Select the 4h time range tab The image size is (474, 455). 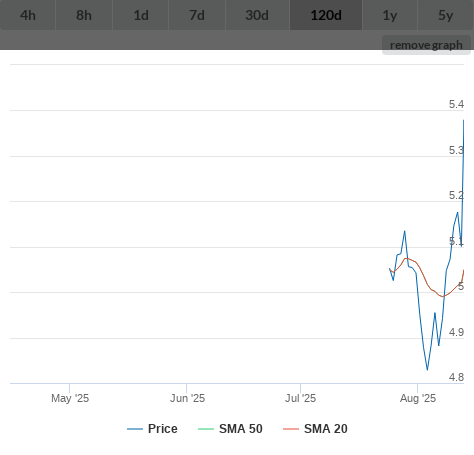(28, 15)
